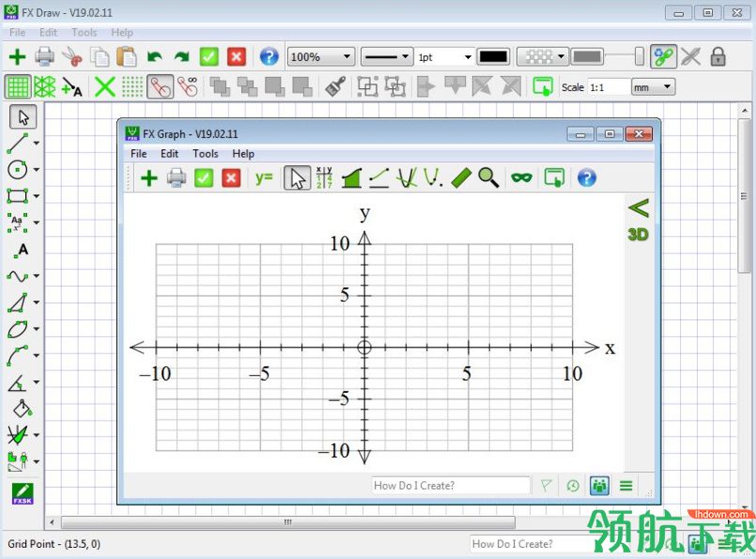Toggle the dotted grid points button
Image resolution: width=756 pixels, height=559 pixels.
pos(132,86)
